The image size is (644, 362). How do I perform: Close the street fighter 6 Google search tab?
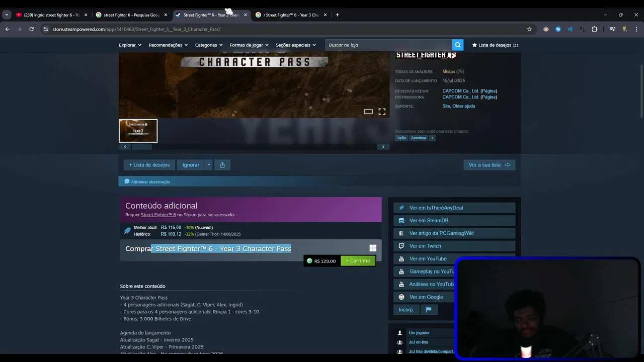tap(166, 15)
